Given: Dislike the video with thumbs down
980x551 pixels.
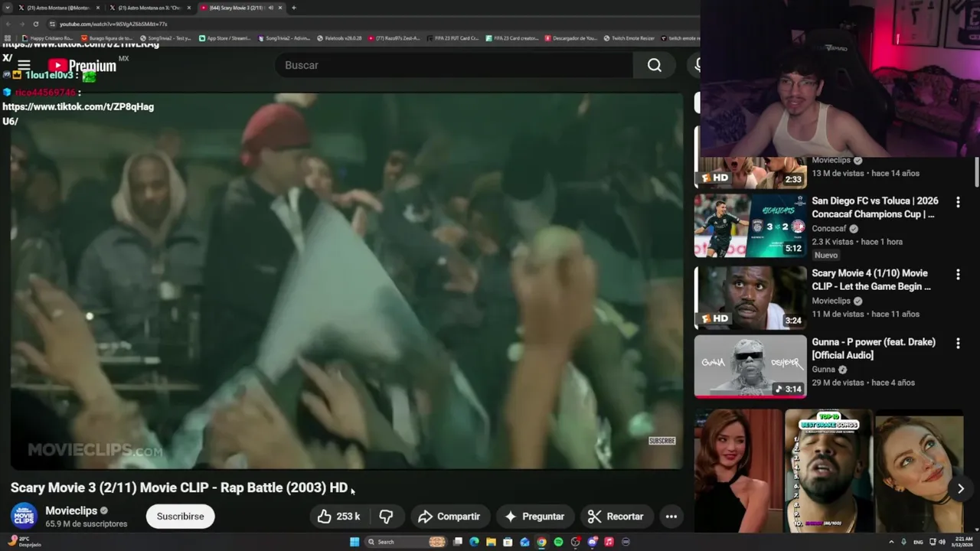Looking at the screenshot, I should [x=387, y=517].
